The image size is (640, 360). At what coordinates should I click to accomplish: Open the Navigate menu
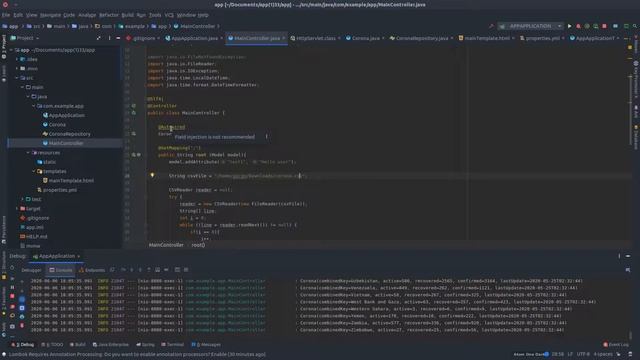(x=50, y=15)
